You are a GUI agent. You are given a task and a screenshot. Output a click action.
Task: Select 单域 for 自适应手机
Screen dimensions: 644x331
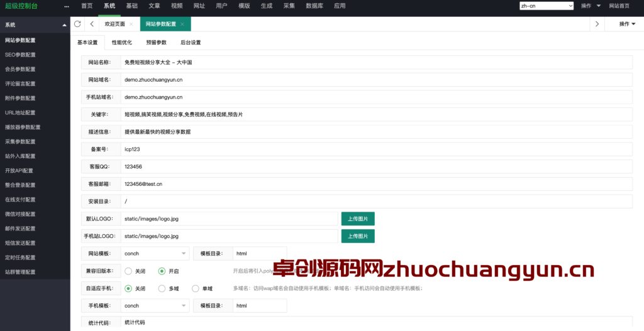[x=202, y=288]
